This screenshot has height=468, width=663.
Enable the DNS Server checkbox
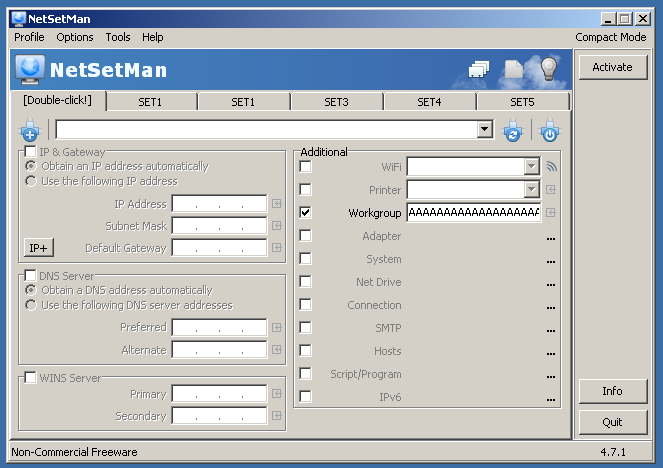click(30, 276)
